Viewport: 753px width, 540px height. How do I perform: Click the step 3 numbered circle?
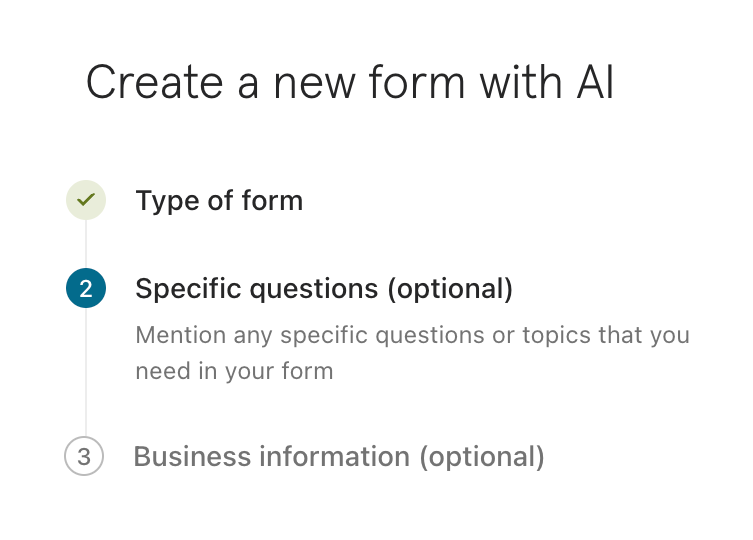(84, 457)
